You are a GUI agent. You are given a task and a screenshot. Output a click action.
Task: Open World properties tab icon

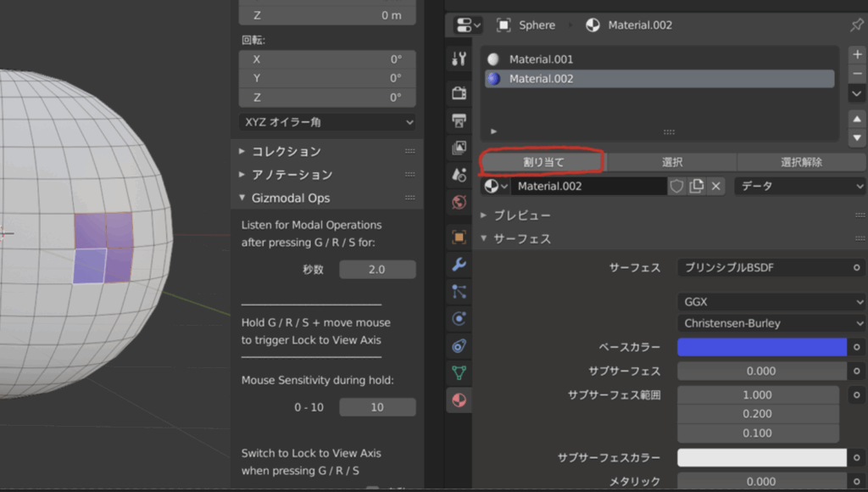(459, 202)
